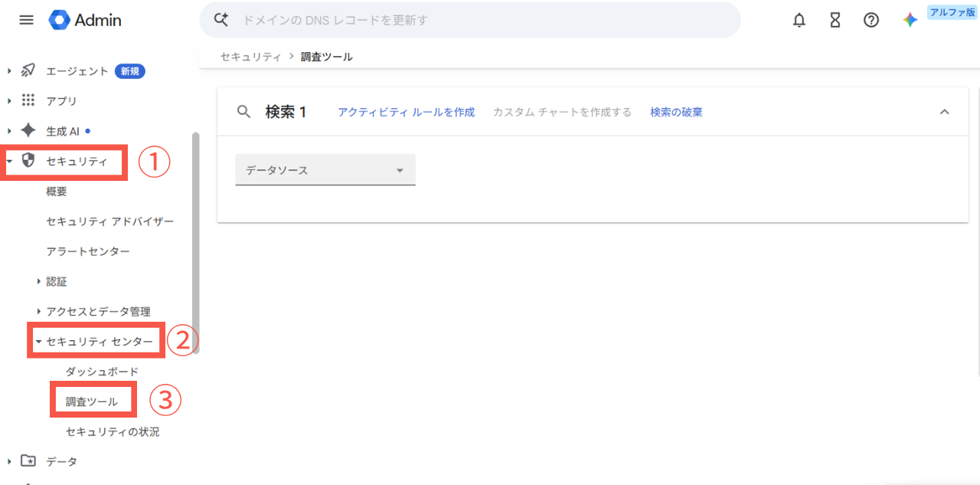This screenshot has height=485, width=980.
Task: Click the 新規 badge beside エージェント
Action: (x=130, y=71)
